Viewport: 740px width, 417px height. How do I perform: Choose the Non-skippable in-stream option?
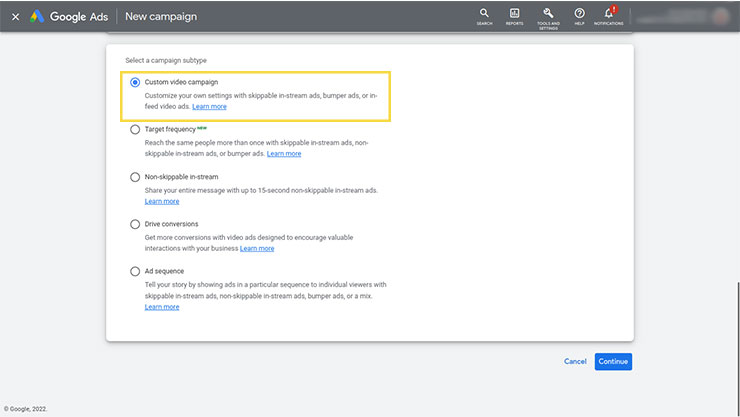(136, 177)
